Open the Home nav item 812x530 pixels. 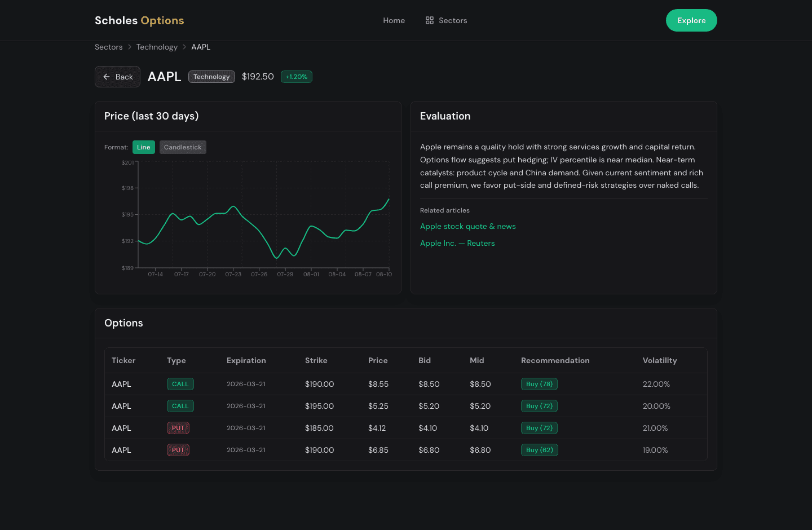[x=394, y=20]
